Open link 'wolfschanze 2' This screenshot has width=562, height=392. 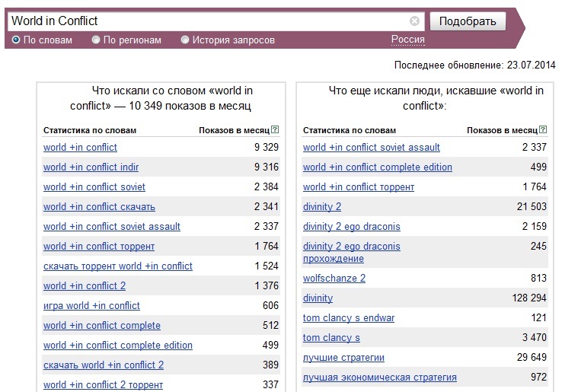[x=334, y=279]
